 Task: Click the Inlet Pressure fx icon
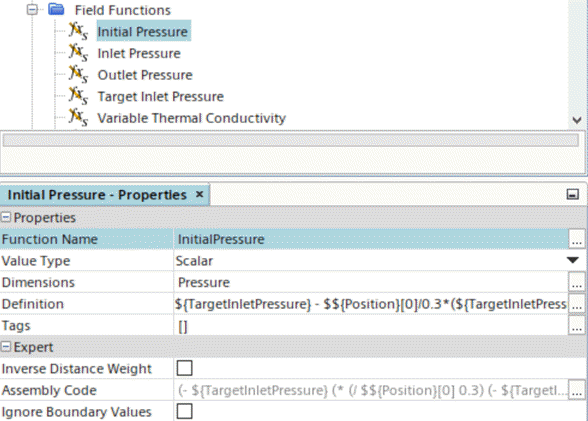click(78, 52)
